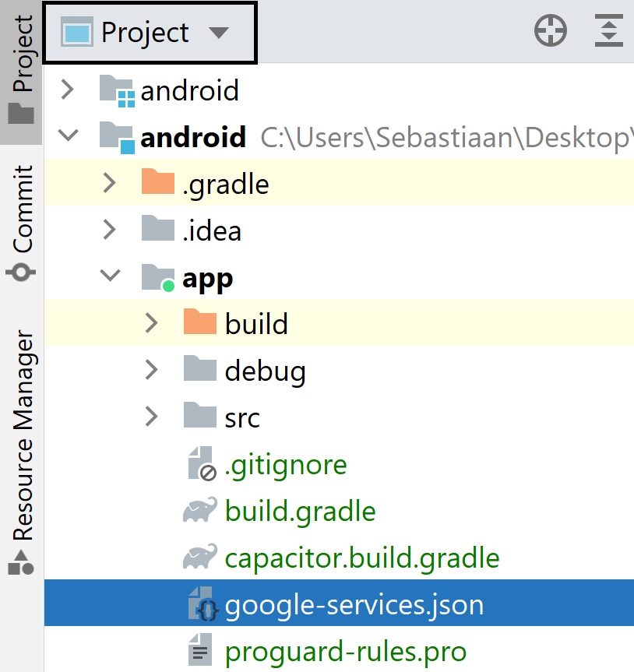Viewport: 634px width, 672px height.
Task: Click the Gradle elephant icon next to build.gradle
Action: pos(201,510)
